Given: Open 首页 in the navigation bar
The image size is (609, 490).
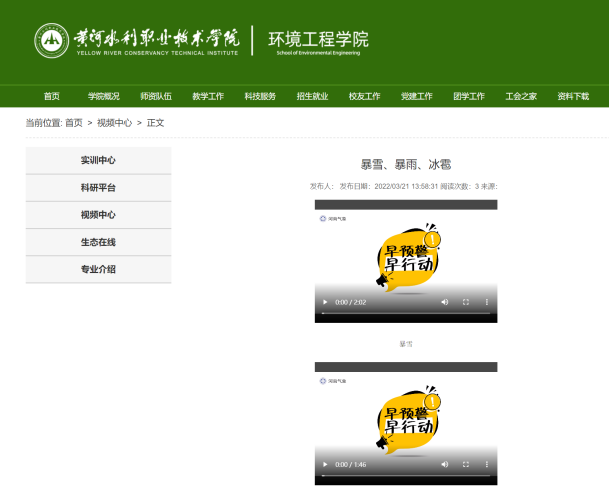Looking at the screenshot, I should [x=51, y=96].
